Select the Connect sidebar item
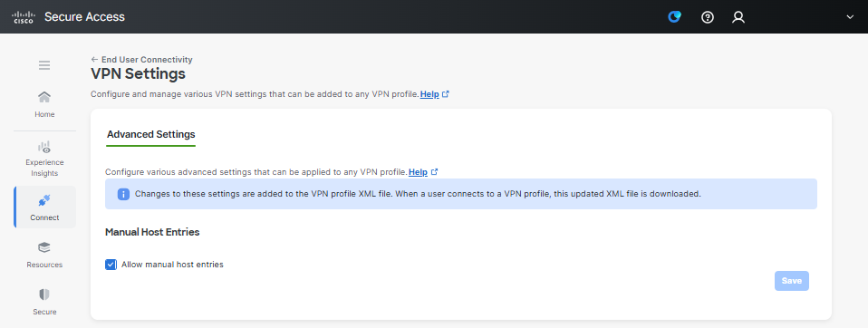Image resolution: width=868 pixels, height=328 pixels. (x=44, y=207)
